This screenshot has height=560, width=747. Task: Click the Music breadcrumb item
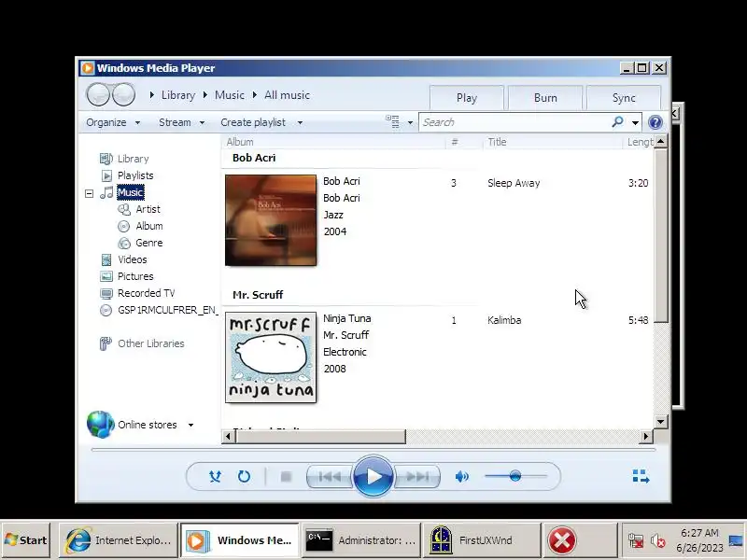[x=229, y=95]
